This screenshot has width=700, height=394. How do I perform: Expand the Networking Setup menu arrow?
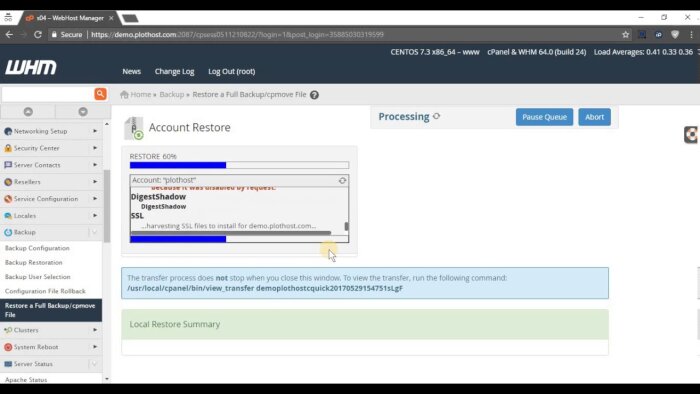(x=95, y=131)
